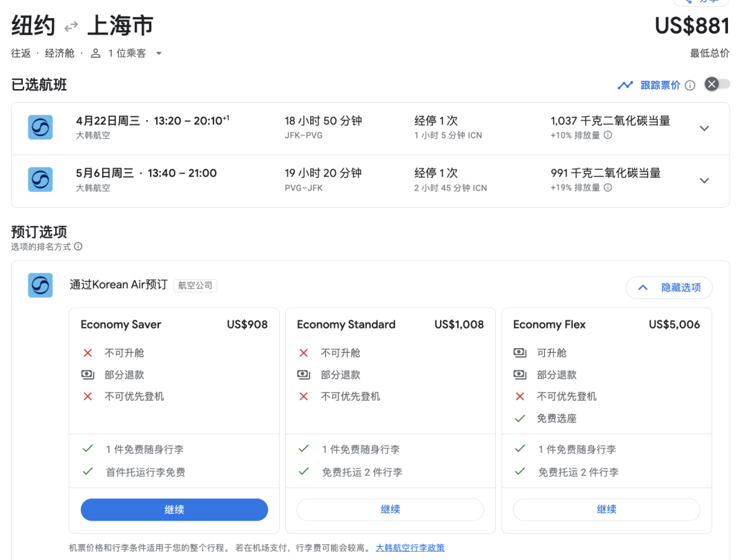Click info icon next to 跟踪票价
The width and height of the screenshot is (746, 560).
[689, 86]
